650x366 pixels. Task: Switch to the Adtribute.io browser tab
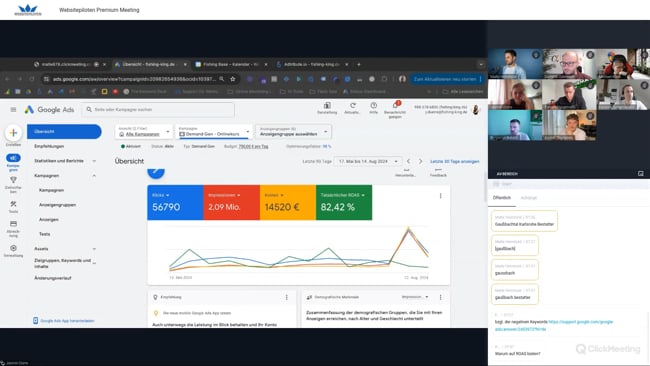(312, 64)
